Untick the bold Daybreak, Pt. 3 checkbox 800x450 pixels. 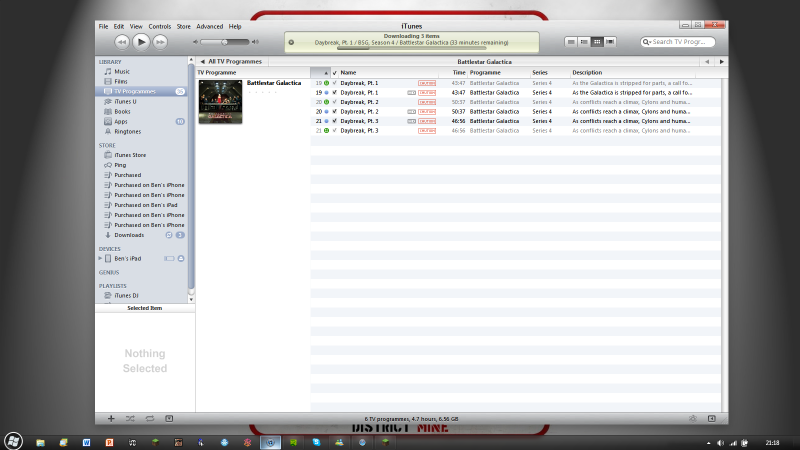335,121
